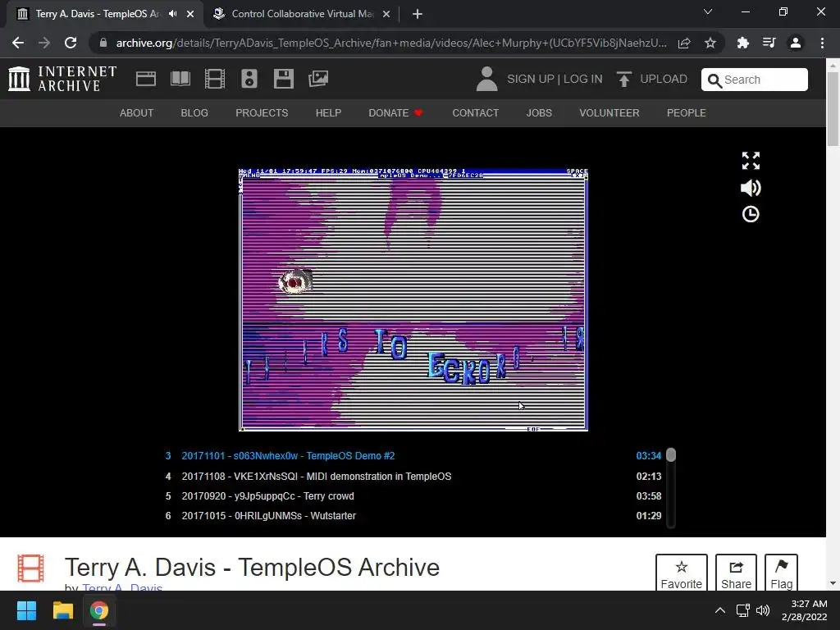Open the playback speed clock icon
Screen dimensions: 840x630
coord(751,214)
